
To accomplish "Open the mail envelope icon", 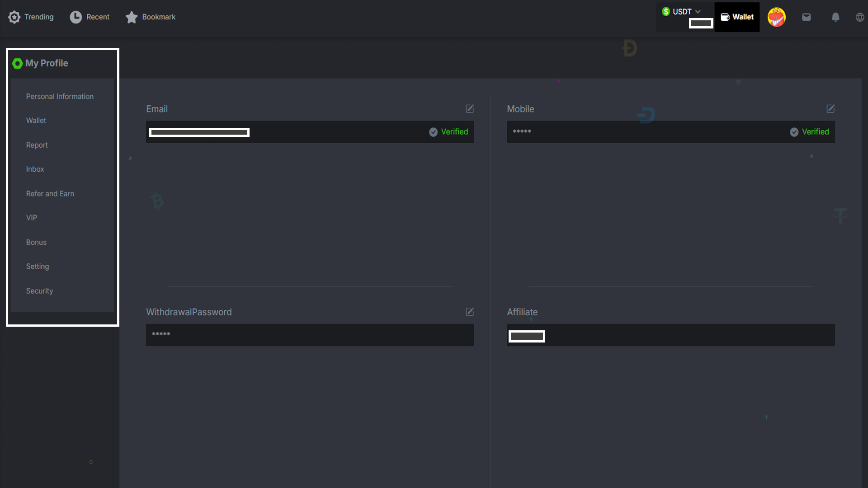I will coord(806,17).
